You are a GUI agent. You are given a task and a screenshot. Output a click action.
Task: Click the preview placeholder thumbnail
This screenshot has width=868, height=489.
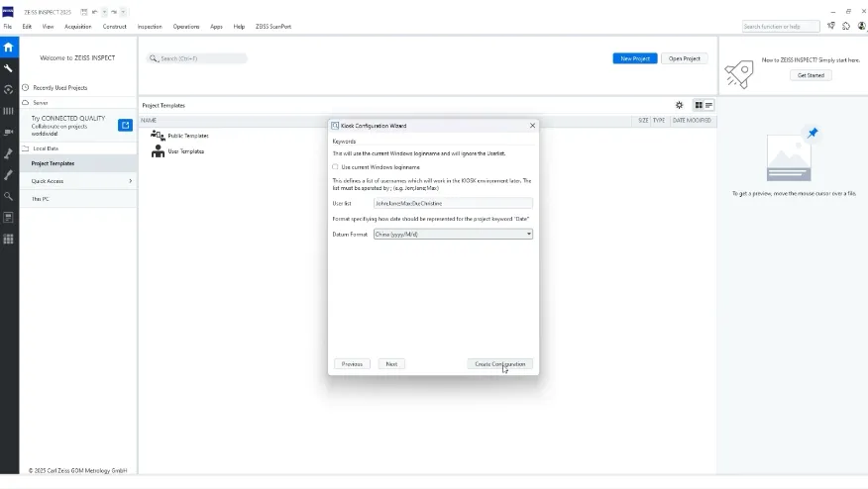click(789, 158)
